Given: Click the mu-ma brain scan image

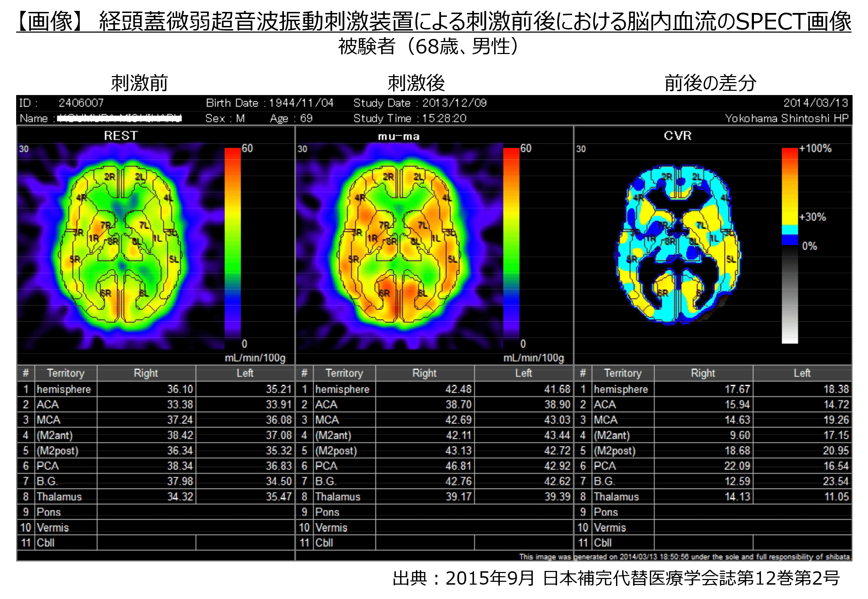Looking at the screenshot, I should click(400, 244).
